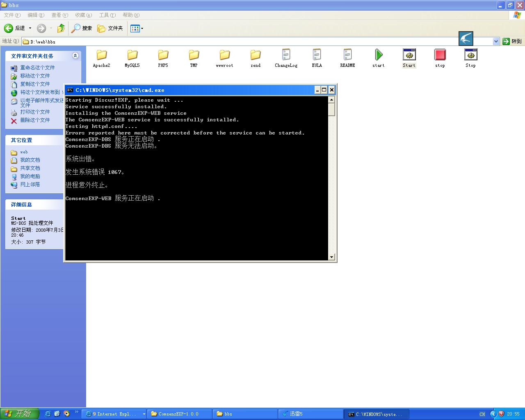Open the ChangeLog text file
525x420 pixels.
[x=286, y=55]
